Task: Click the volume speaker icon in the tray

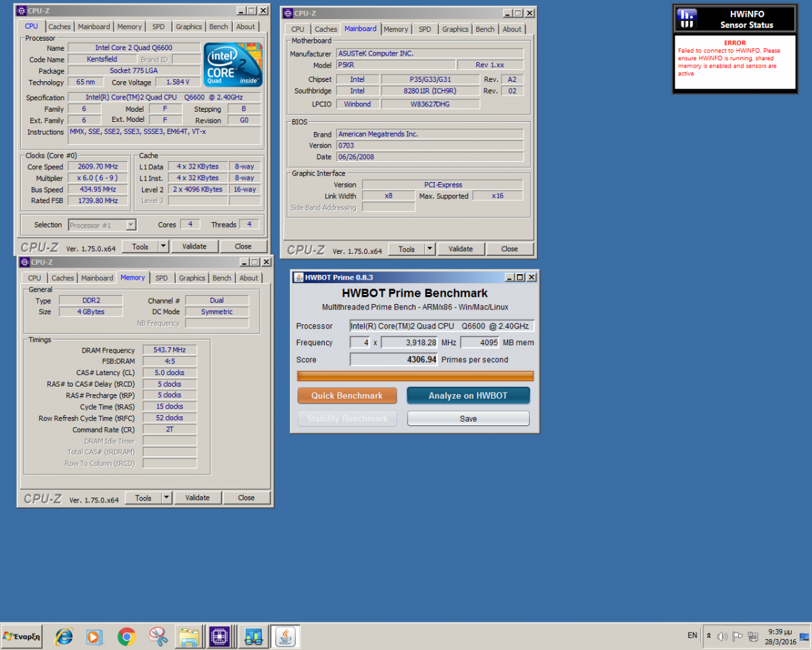Action: [x=723, y=636]
